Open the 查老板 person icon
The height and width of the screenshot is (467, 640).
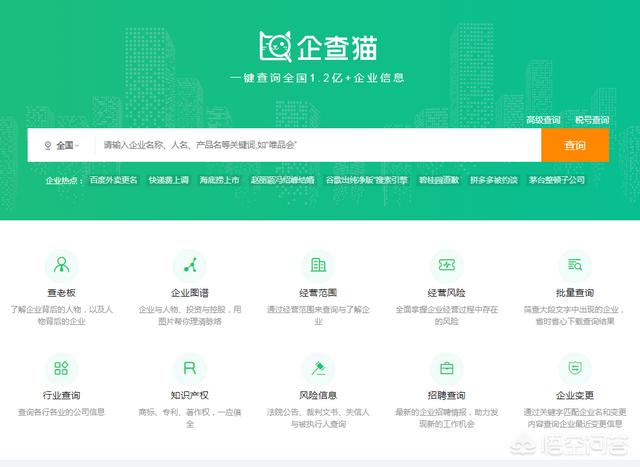coord(61,265)
